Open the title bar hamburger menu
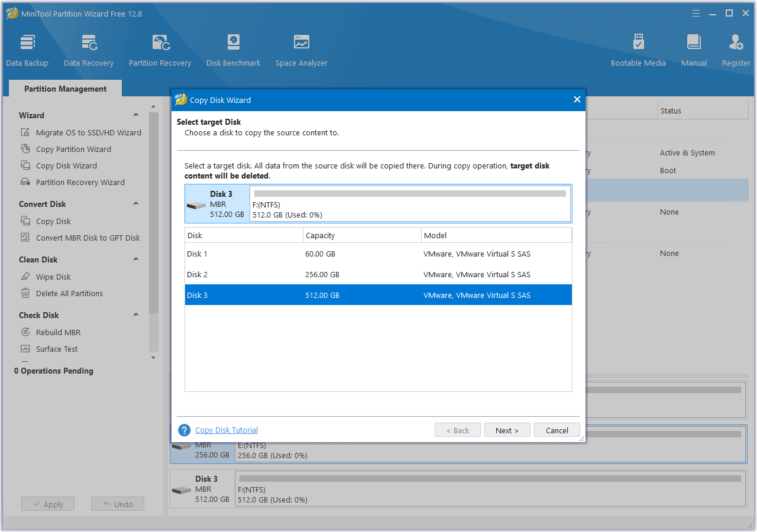Image resolution: width=757 pixels, height=532 pixels. [696, 13]
